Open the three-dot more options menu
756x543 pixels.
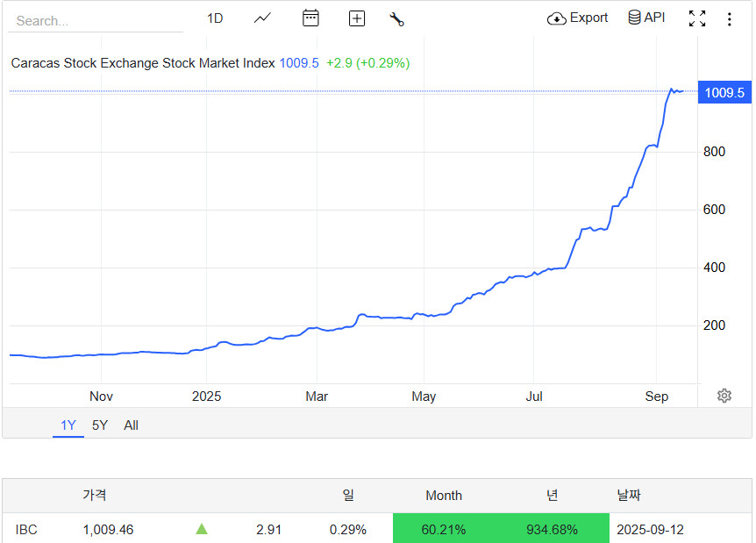point(730,18)
